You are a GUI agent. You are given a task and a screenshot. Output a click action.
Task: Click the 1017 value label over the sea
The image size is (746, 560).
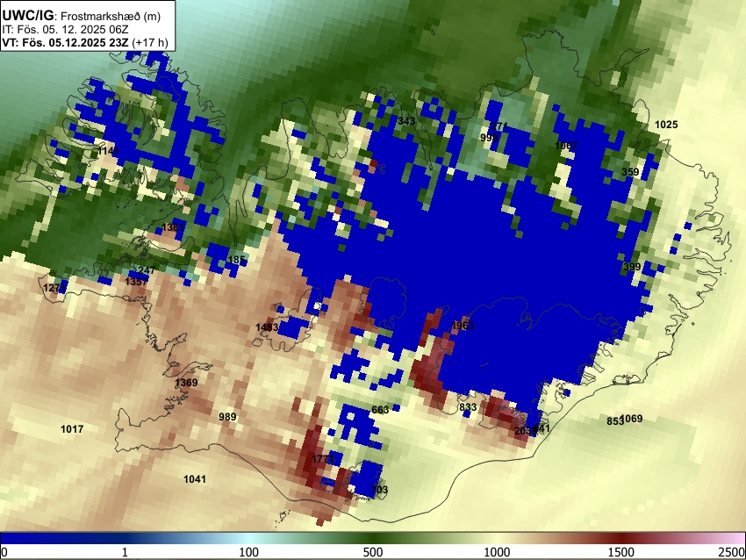(72, 429)
